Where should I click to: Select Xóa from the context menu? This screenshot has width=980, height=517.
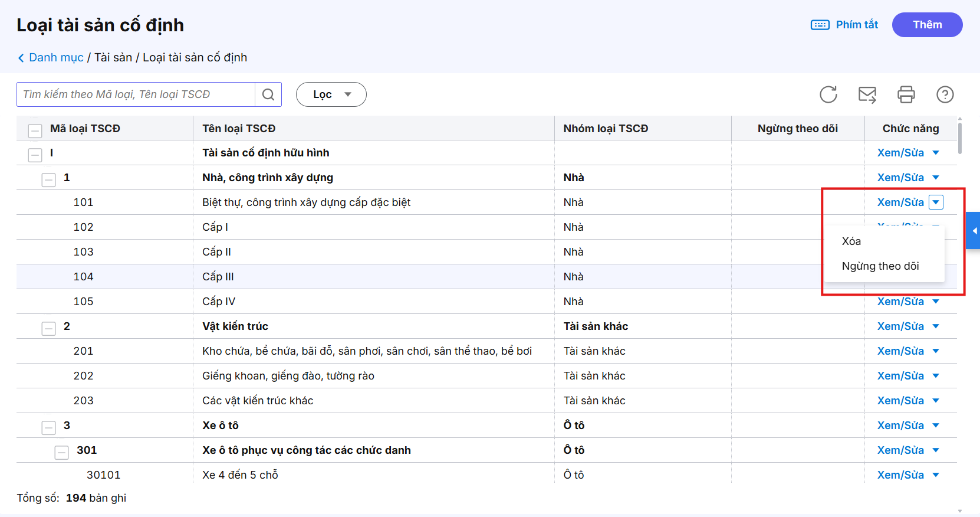tap(851, 241)
